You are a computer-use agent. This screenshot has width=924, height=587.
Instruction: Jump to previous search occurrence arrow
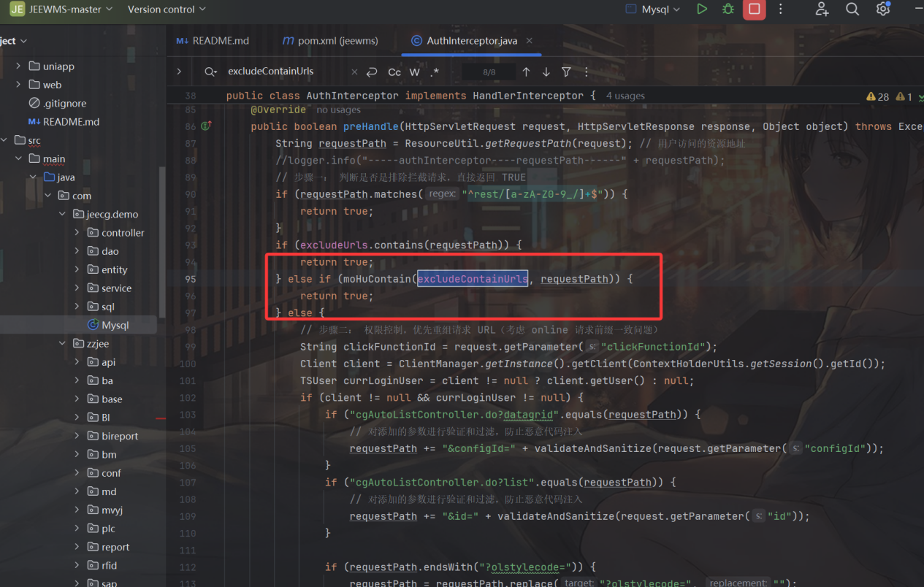pos(526,72)
